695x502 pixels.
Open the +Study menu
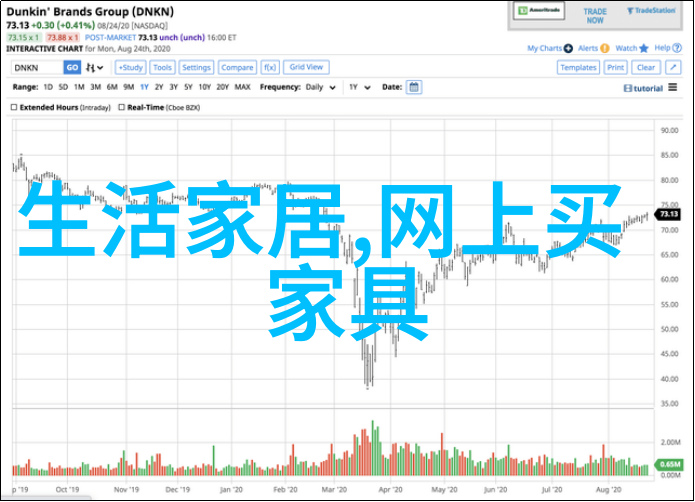click(131, 67)
